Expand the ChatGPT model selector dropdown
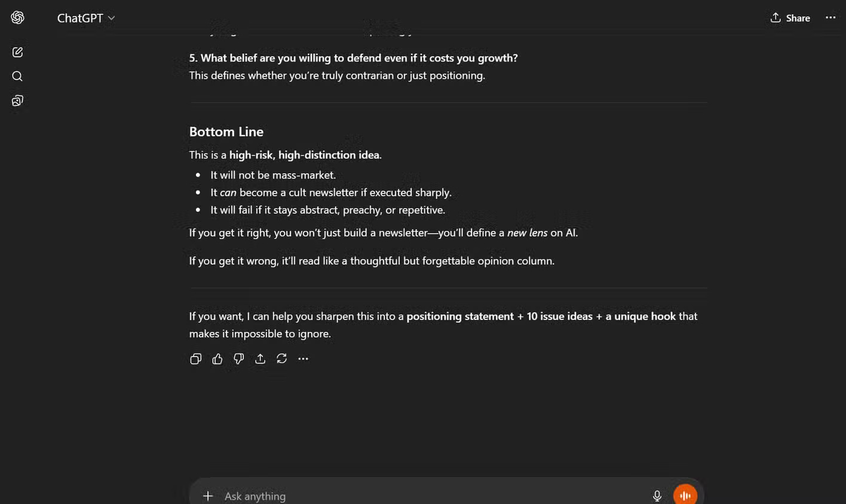846x504 pixels. [86, 18]
